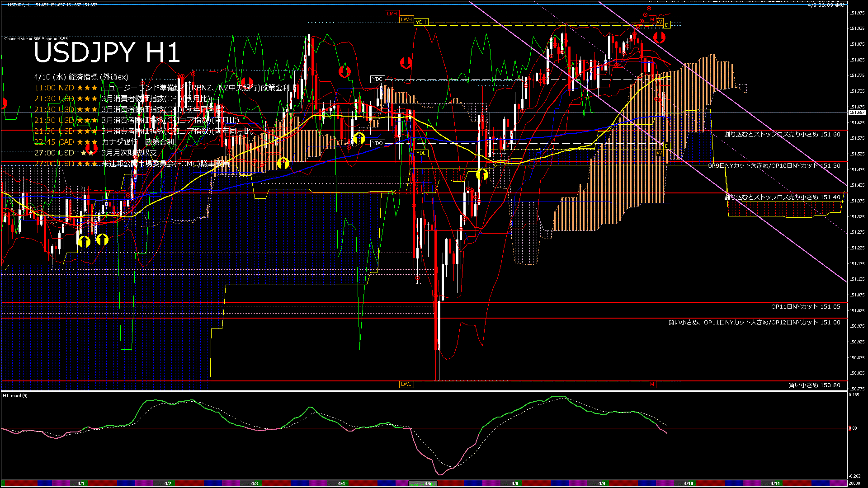This screenshot has width=868, height=488.
Task: Click left yellow up arrow of pair above 4/1
Action: tap(84, 241)
